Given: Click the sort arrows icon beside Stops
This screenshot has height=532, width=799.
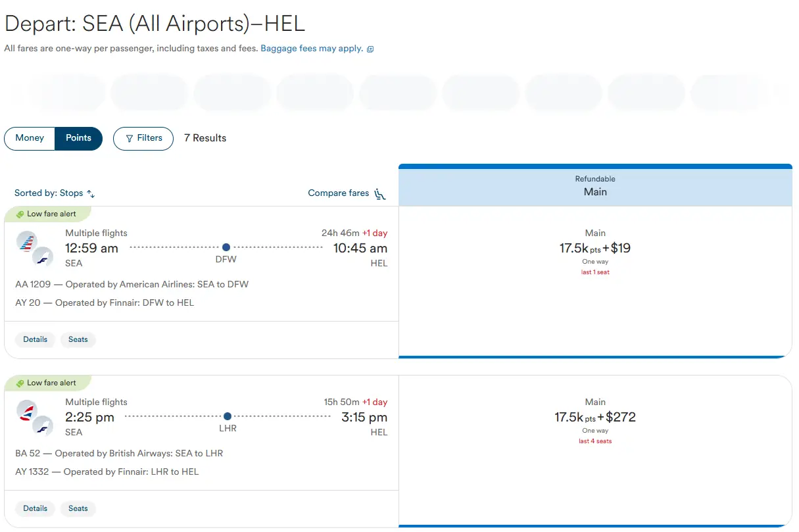Looking at the screenshot, I should [91, 194].
